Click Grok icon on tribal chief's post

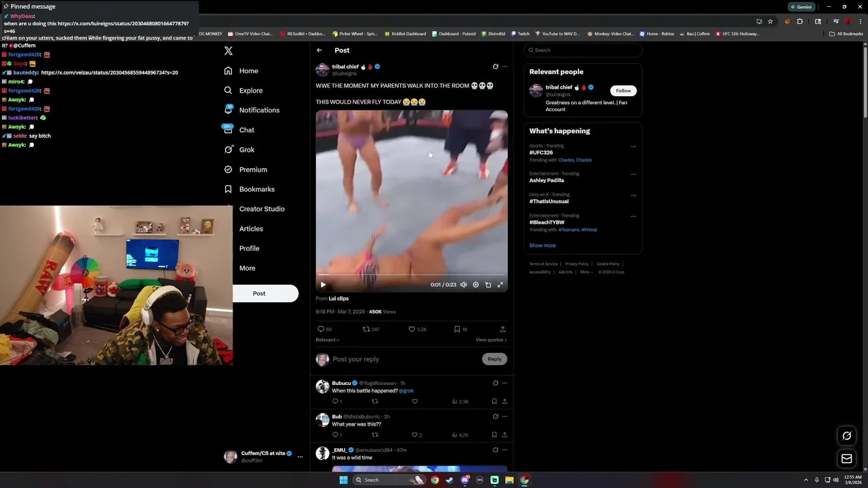pyautogui.click(x=495, y=66)
